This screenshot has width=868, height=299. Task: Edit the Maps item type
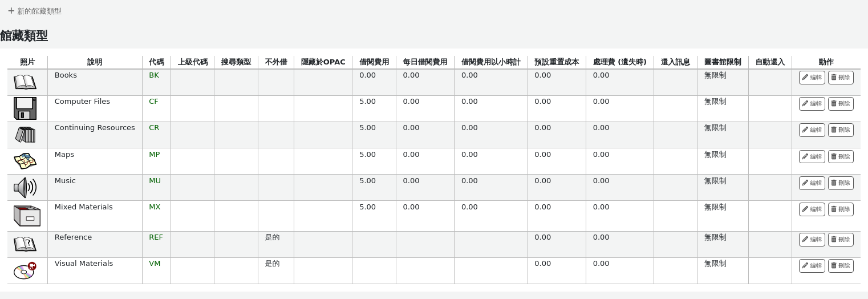(812, 157)
